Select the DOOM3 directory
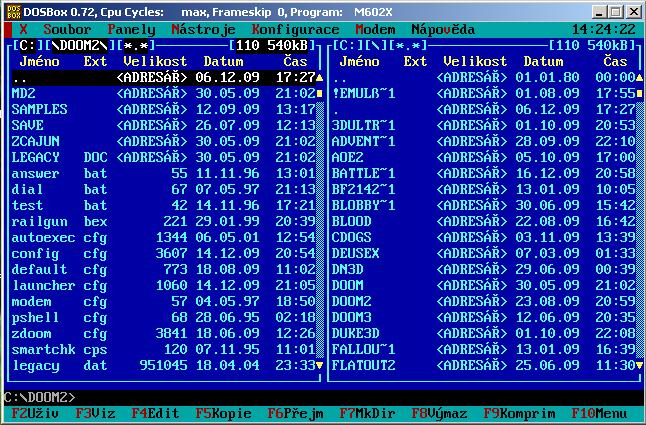The image size is (646, 425). pyautogui.click(x=483, y=318)
